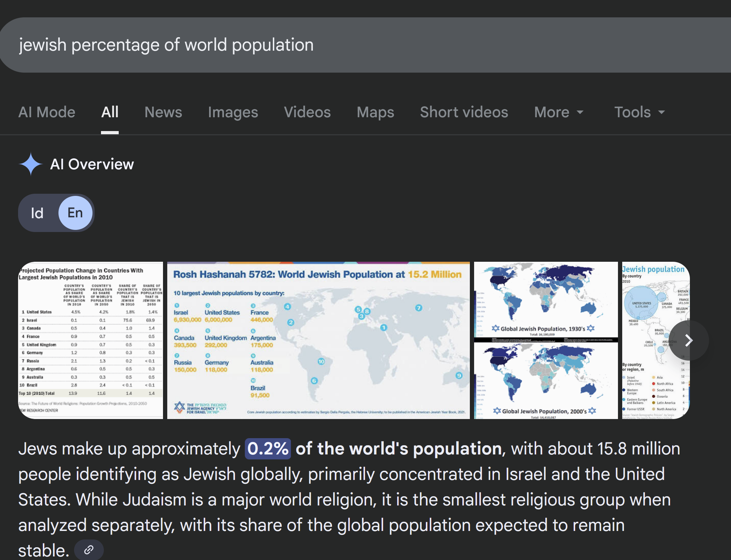
Task: Open the Videos tab
Action: (307, 112)
